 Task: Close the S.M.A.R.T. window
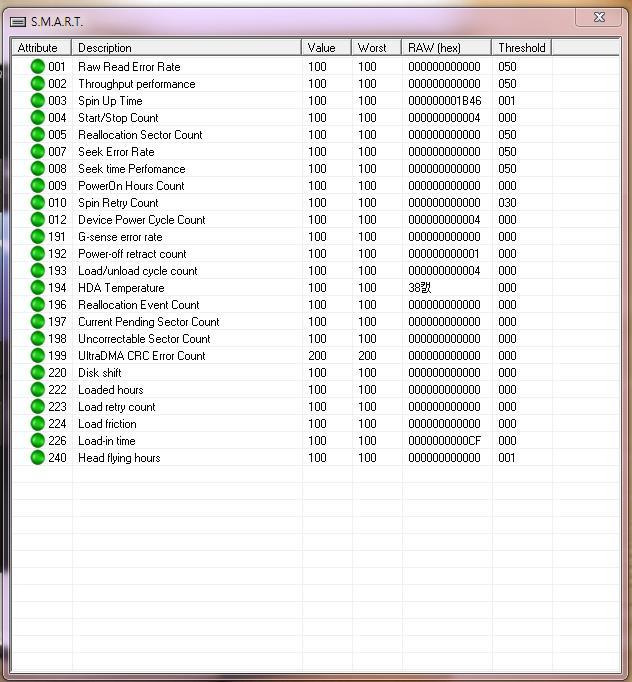pyautogui.click(x=599, y=17)
